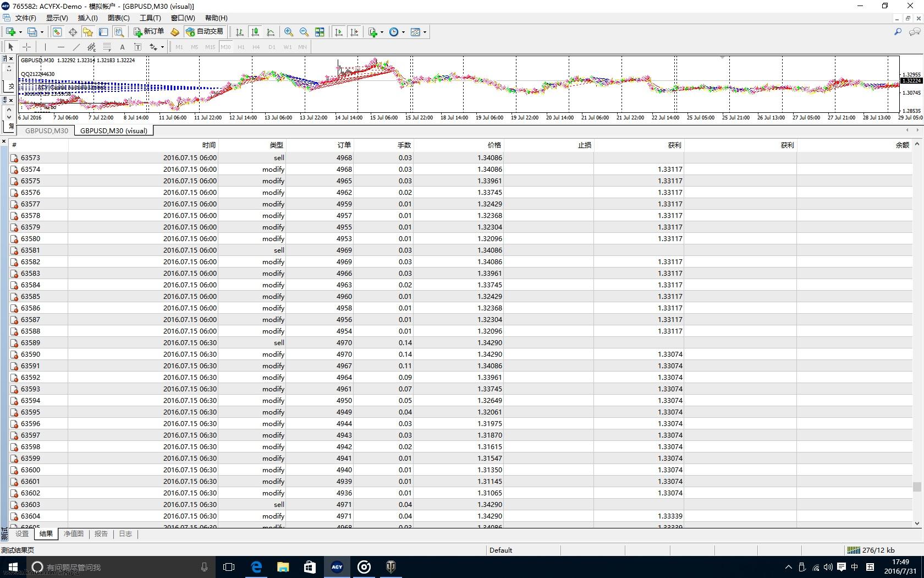The width and height of the screenshot is (924, 578).
Task: Toggle the 自动交易 auto trading button
Action: coord(205,32)
